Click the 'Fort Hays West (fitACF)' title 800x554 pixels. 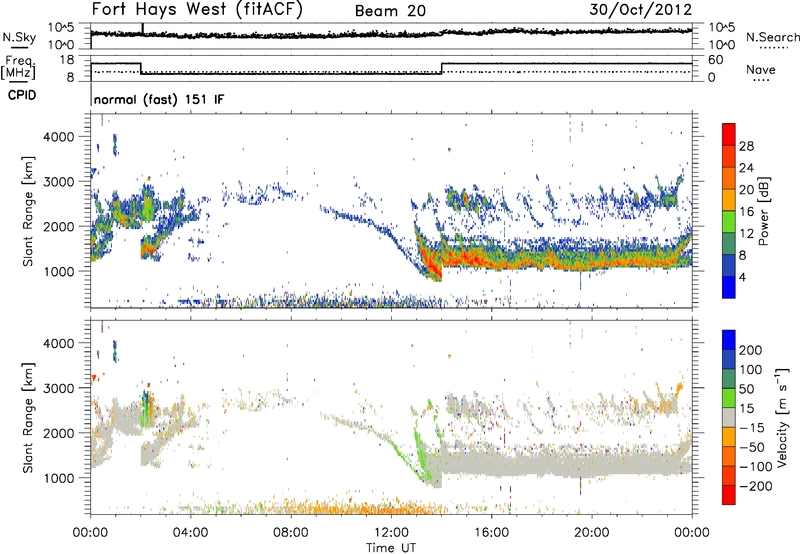click(x=197, y=9)
